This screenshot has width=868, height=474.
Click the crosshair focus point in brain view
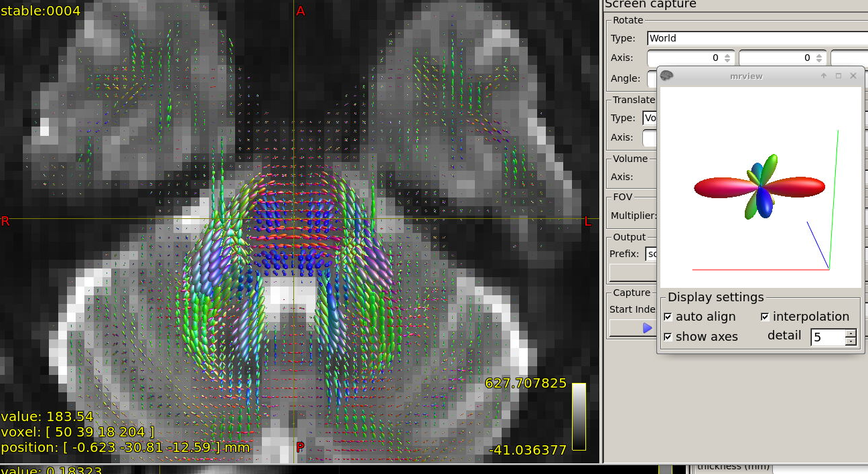point(293,219)
